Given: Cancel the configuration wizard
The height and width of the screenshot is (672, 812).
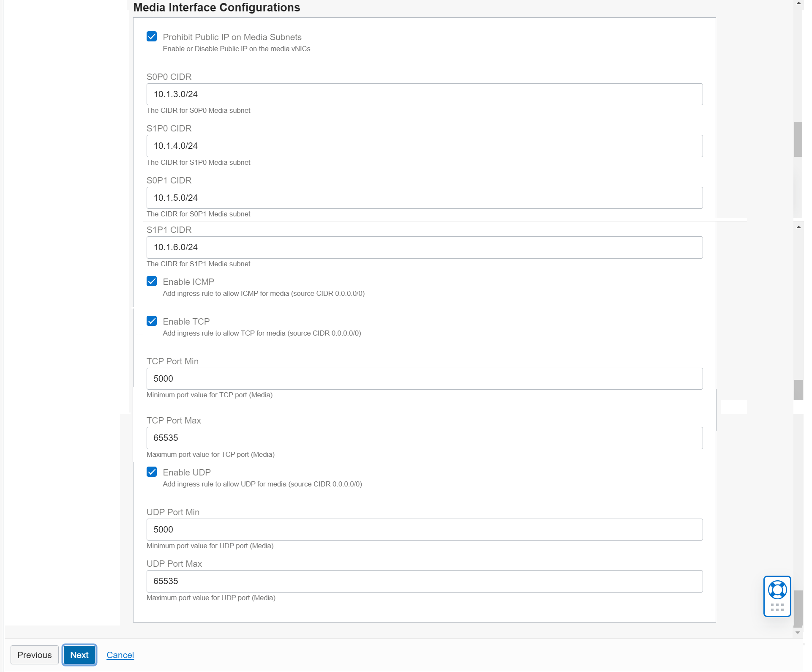Looking at the screenshot, I should click(x=120, y=655).
